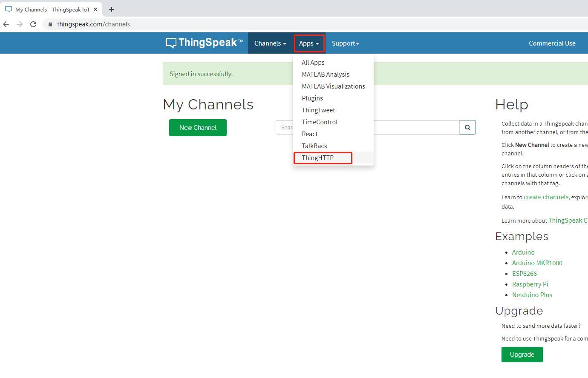Click the My Channels heading
The width and height of the screenshot is (588, 378).
(208, 104)
